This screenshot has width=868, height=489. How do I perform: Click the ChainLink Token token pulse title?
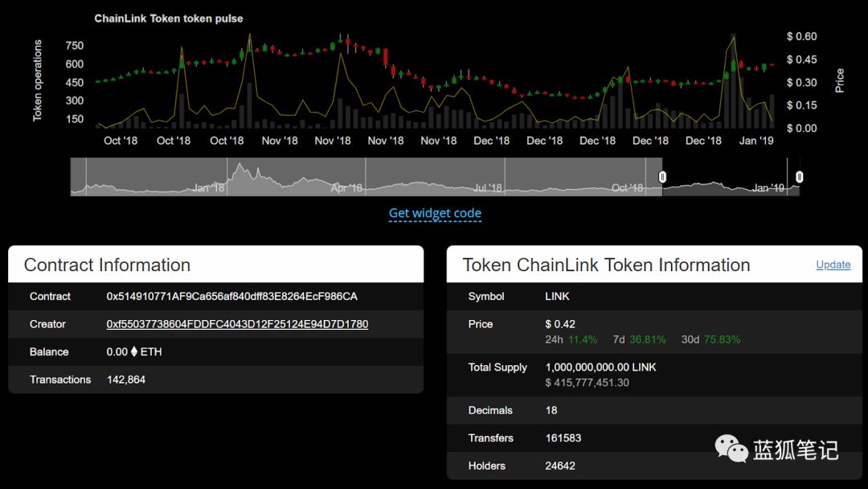tap(169, 18)
